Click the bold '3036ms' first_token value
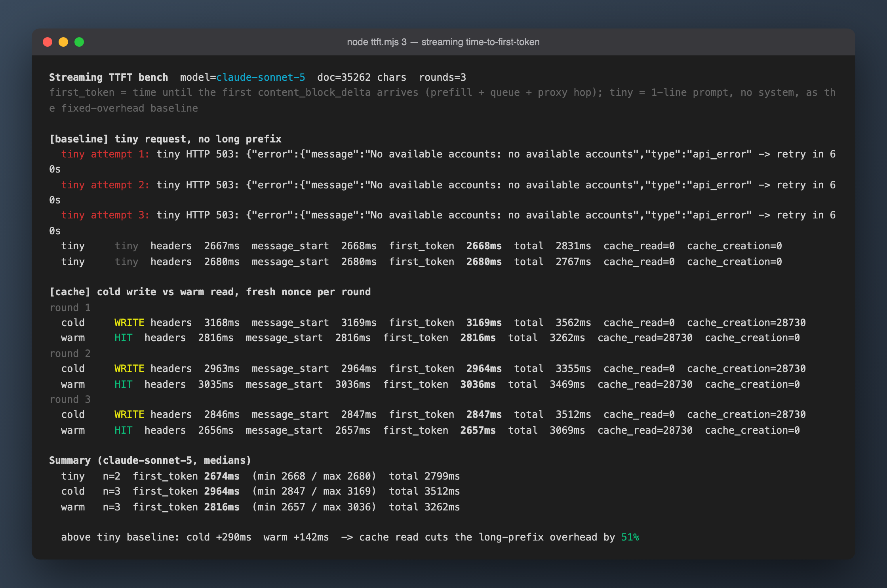 (x=478, y=384)
